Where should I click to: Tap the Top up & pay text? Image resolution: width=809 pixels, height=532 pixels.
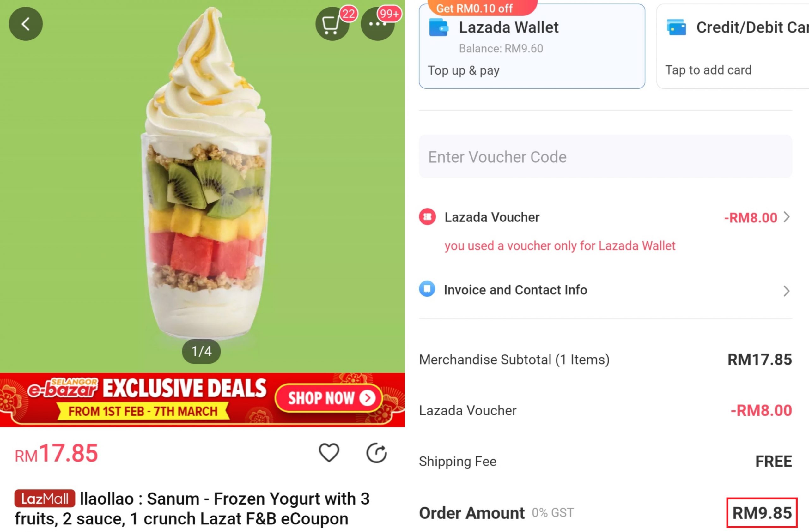(x=464, y=71)
